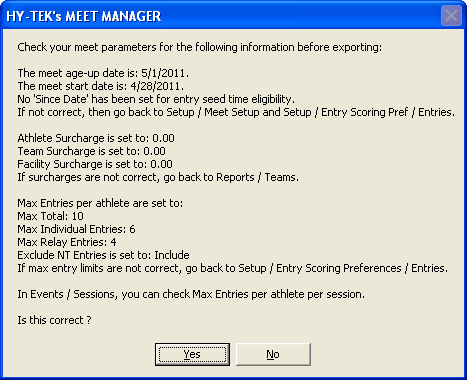The width and height of the screenshot is (467, 380).
Task: Click the Team Surcharge 0.00 line
Action: [x=91, y=151]
